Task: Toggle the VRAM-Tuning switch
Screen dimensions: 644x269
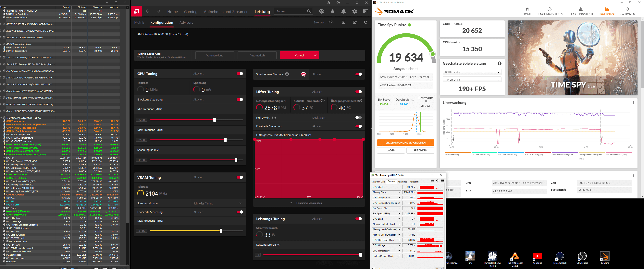Action: pos(240,178)
